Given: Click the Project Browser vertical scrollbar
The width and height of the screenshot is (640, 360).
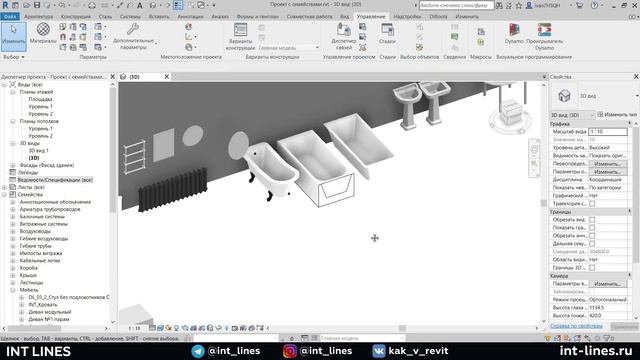Looking at the screenshot, I should [113, 150].
